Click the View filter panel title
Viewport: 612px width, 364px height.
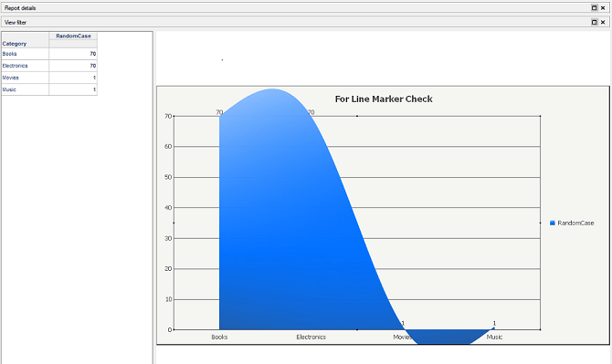click(16, 22)
